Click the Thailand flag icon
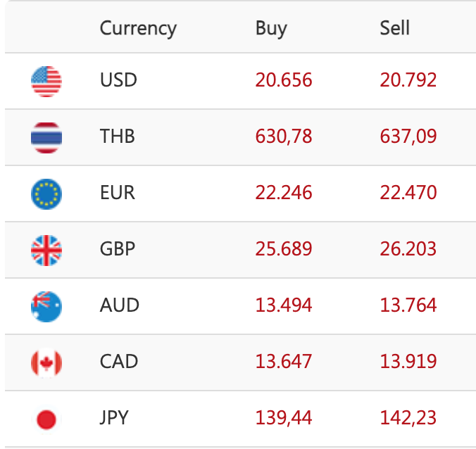This screenshot has width=476, height=449. [46, 137]
